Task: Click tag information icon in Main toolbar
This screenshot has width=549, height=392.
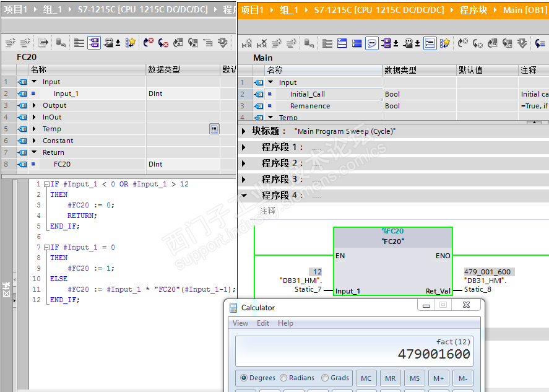Action: click(407, 43)
